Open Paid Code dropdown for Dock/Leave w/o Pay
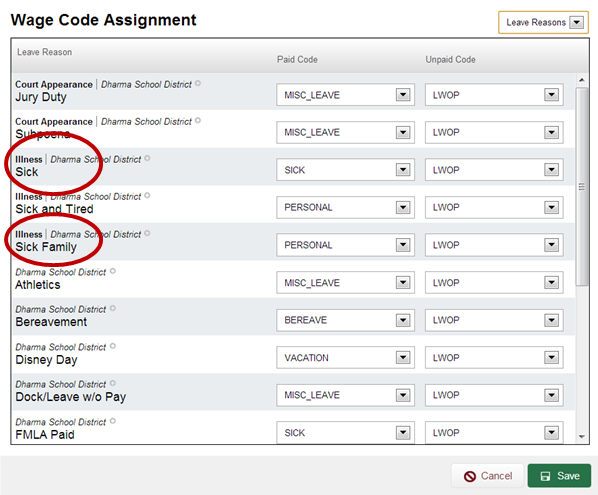The width and height of the screenshot is (598, 495). [345, 395]
